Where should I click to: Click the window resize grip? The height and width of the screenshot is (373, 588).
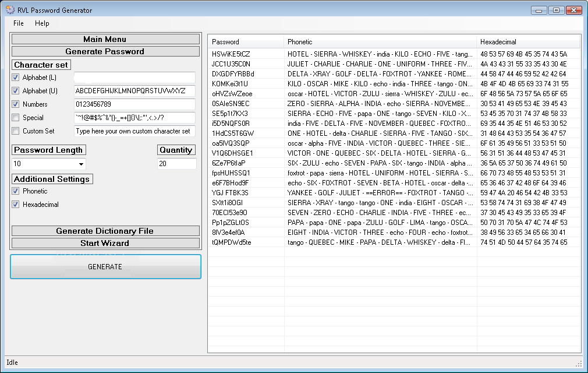[579, 364]
